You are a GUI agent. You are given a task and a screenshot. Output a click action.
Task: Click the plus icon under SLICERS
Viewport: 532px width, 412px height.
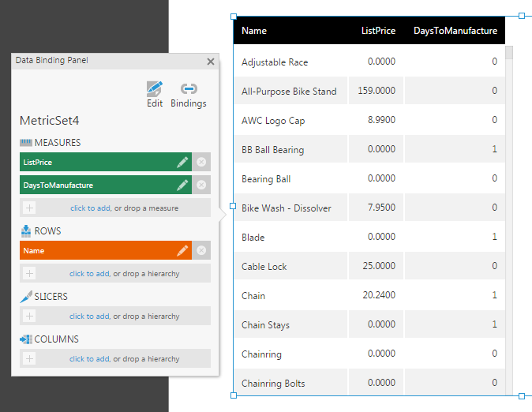coord(29,316)
